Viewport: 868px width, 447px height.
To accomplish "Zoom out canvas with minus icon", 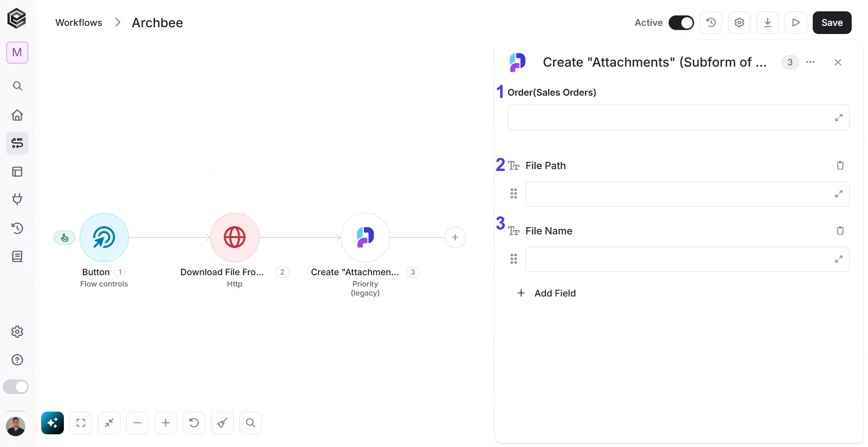I will (137, 423).
